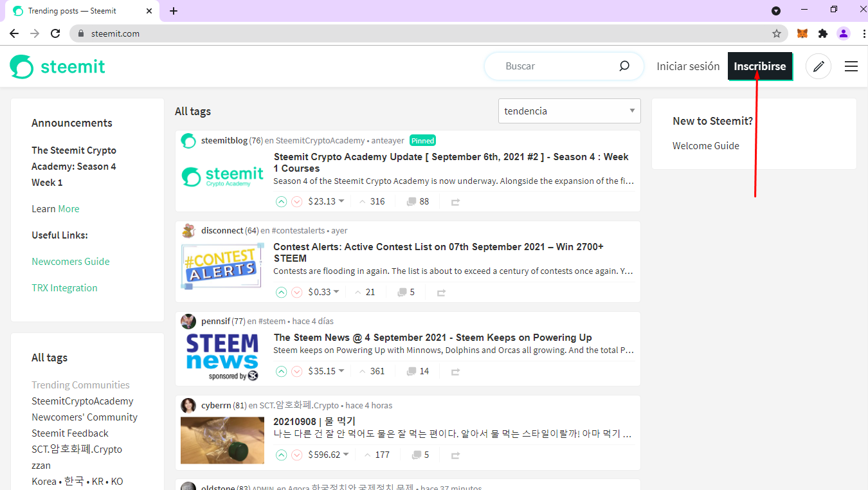Screen dimensions: 868x490
Task: Open the Steem News post thumbnail
Action: point(222,356)
